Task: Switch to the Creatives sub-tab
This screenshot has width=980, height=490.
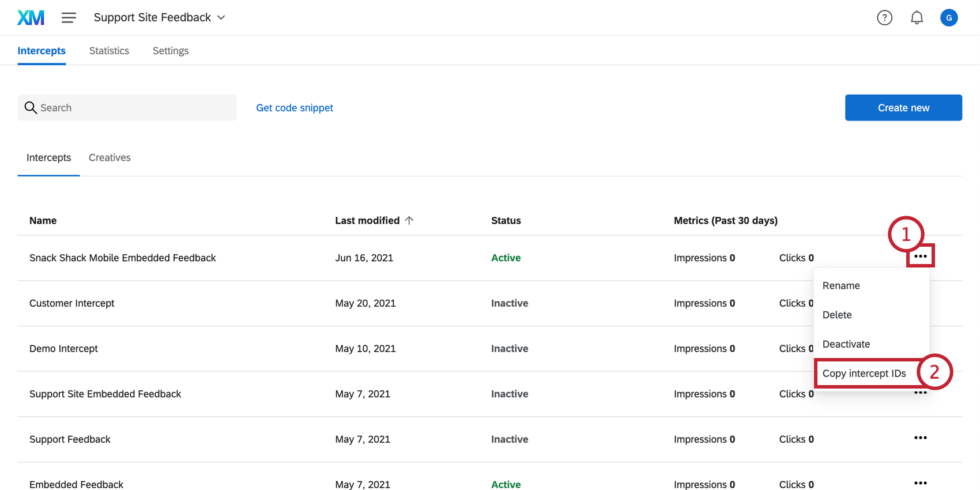Action: pyautogui.click(x=110, y=158)
